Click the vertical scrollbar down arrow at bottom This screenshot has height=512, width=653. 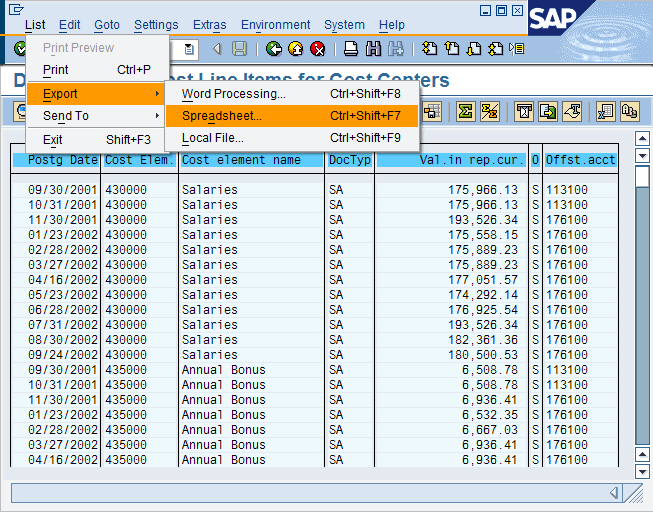[x=642, y=471]
